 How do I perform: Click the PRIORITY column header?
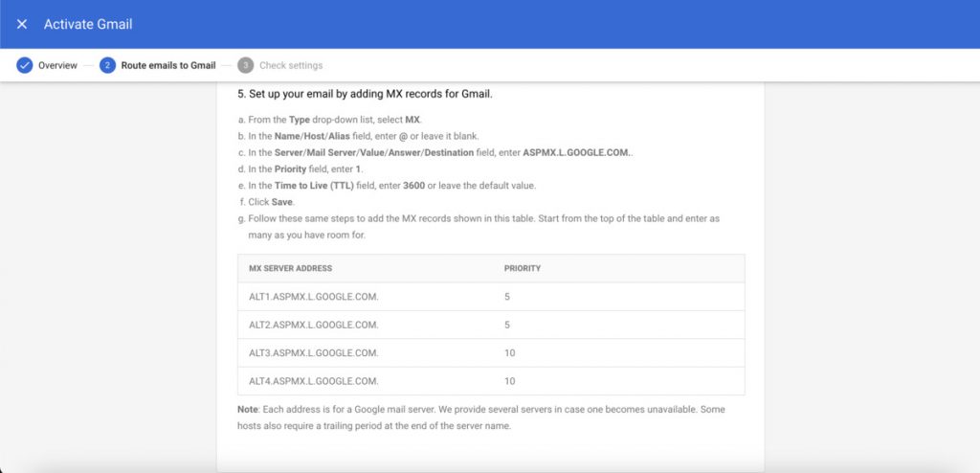point(523,268)
